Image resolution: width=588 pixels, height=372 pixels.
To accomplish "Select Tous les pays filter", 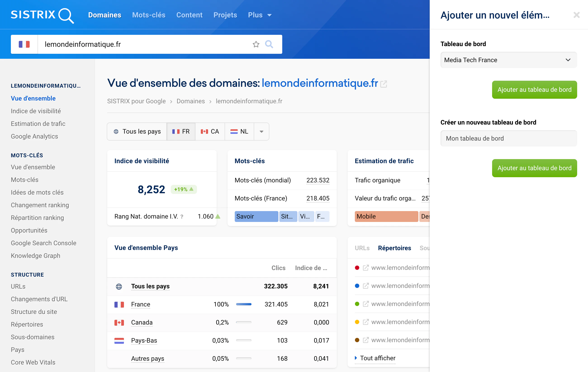I will [x=137, y=132].
